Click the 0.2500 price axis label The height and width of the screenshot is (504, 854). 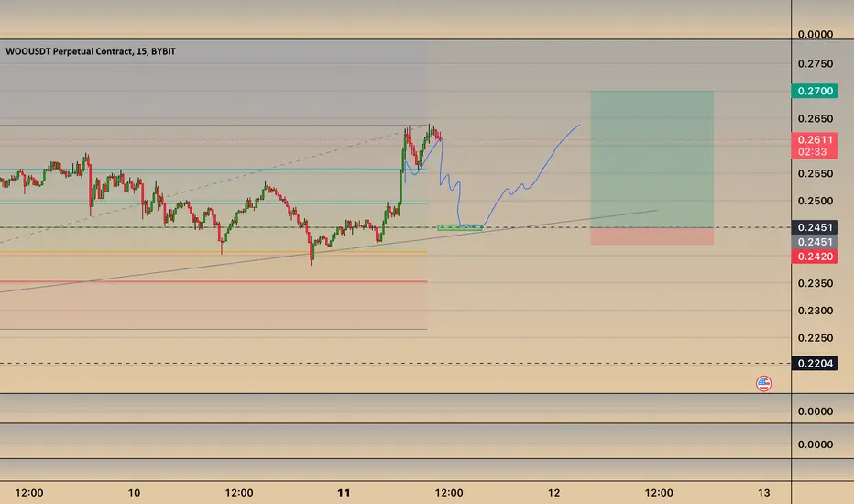[816, 201]
